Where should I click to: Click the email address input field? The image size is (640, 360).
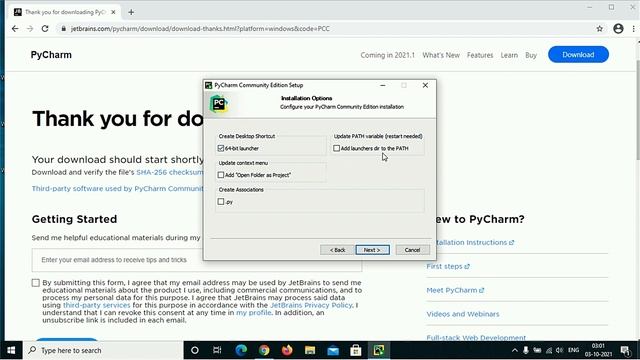[x=197, y=260]
